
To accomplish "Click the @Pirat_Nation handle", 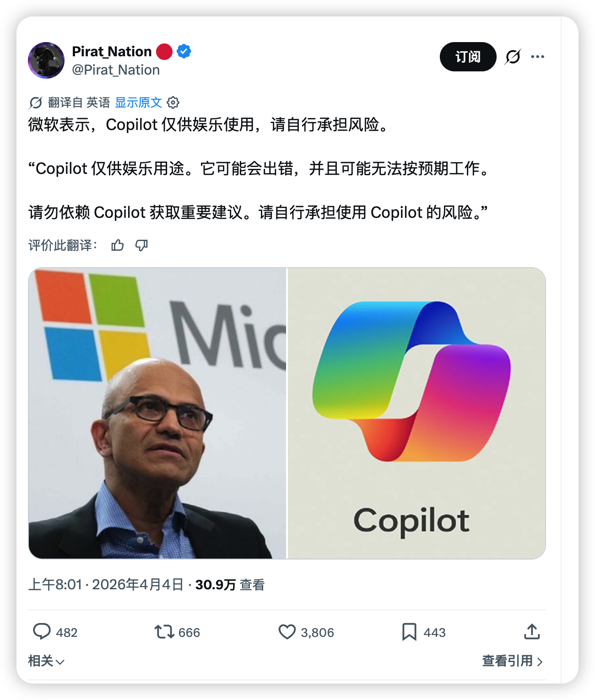I will pyautogui.click(x=116, y=70).
